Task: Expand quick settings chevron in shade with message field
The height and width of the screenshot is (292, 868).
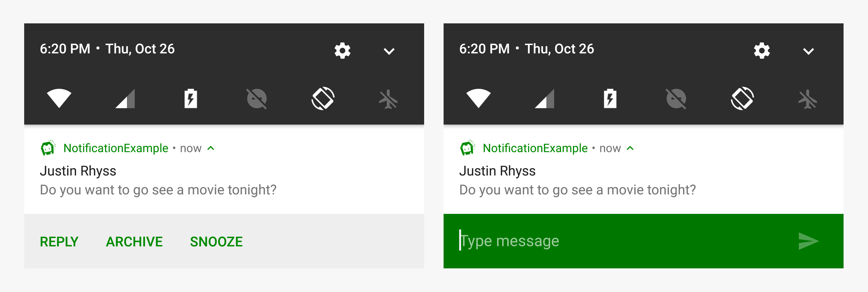Action: click(808, 51)
